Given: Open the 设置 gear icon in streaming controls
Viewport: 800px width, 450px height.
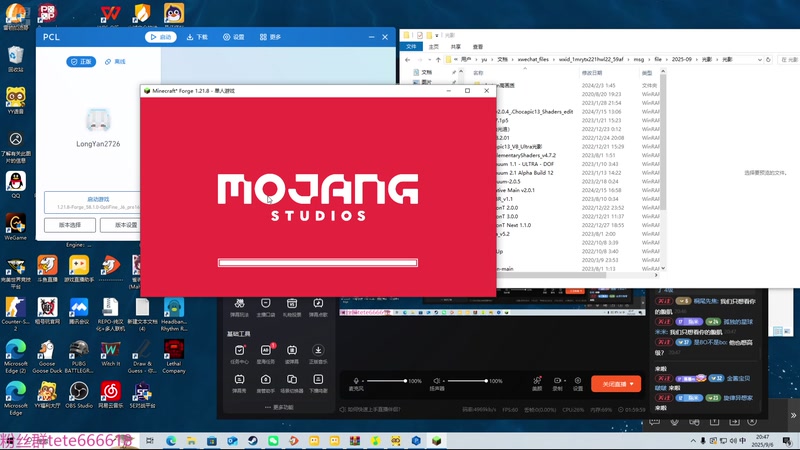Looking at the screenshot, I should click(578, 383).
